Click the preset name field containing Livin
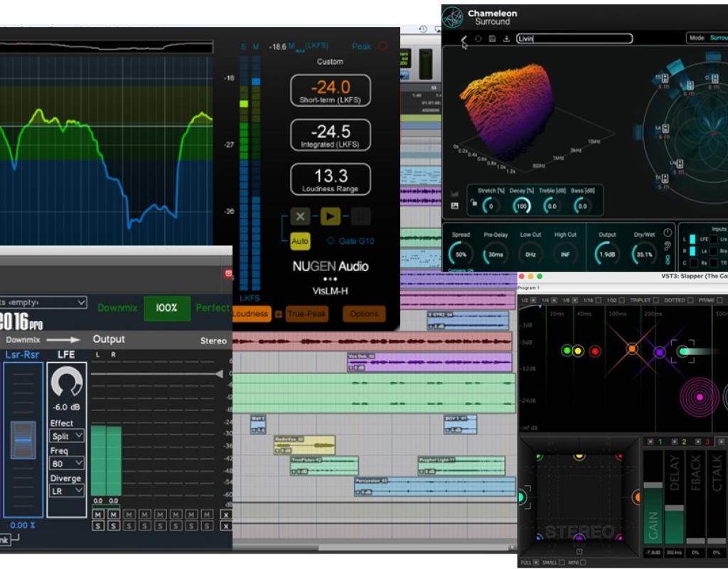This screenshot has height=569, width=728. [x=574, y=38]
